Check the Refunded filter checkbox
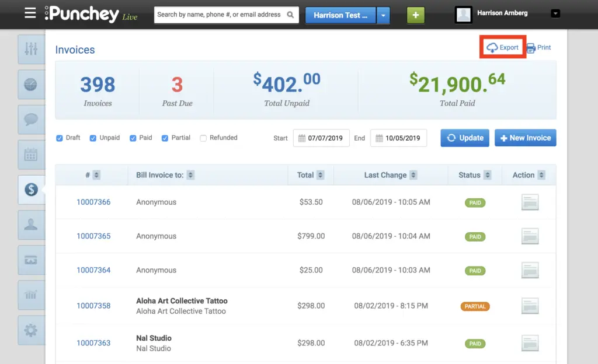Image resolution: width=598 pixels, height=364 pixels. (203, 138)
